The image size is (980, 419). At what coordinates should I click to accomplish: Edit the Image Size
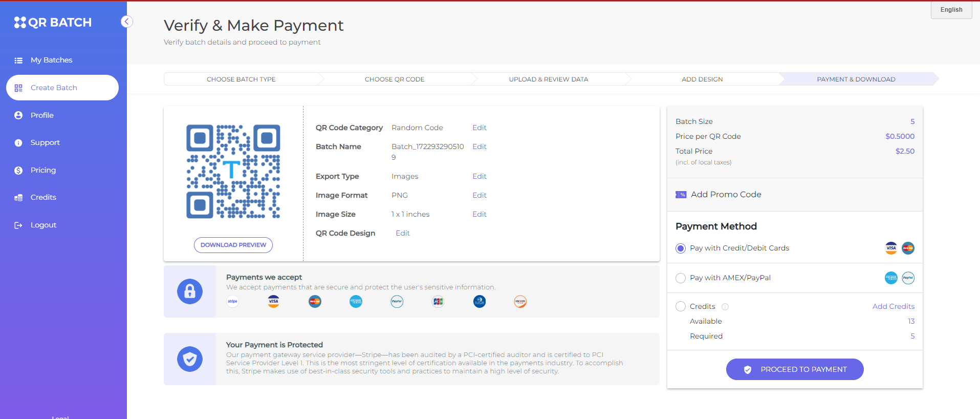480,214
